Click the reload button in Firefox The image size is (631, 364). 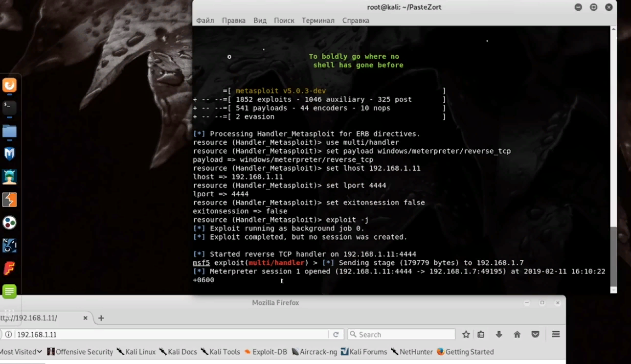pos(336,335)
